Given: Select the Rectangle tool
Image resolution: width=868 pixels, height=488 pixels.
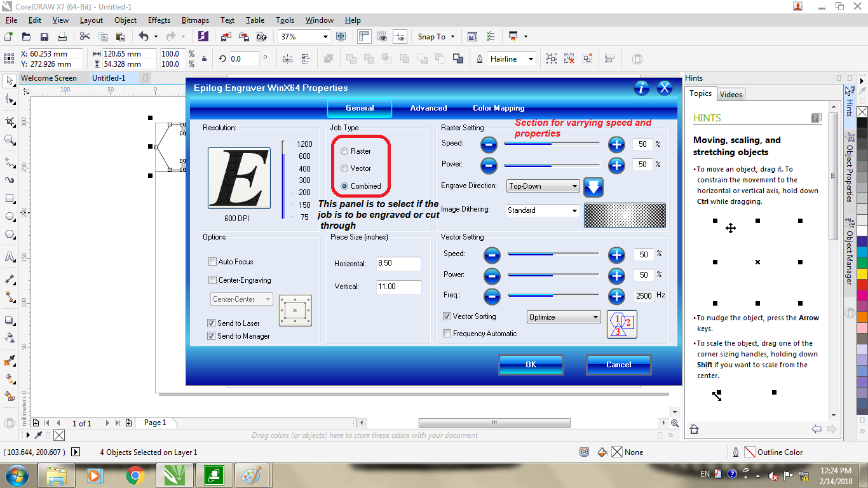Looking at the screenshot, I should click(x=10, y=199).
